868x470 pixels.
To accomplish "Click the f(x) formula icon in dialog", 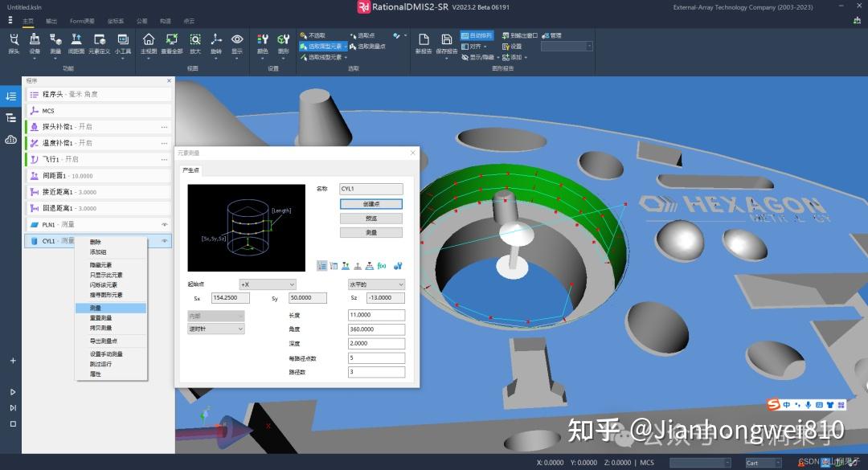I will pos(382,266).
